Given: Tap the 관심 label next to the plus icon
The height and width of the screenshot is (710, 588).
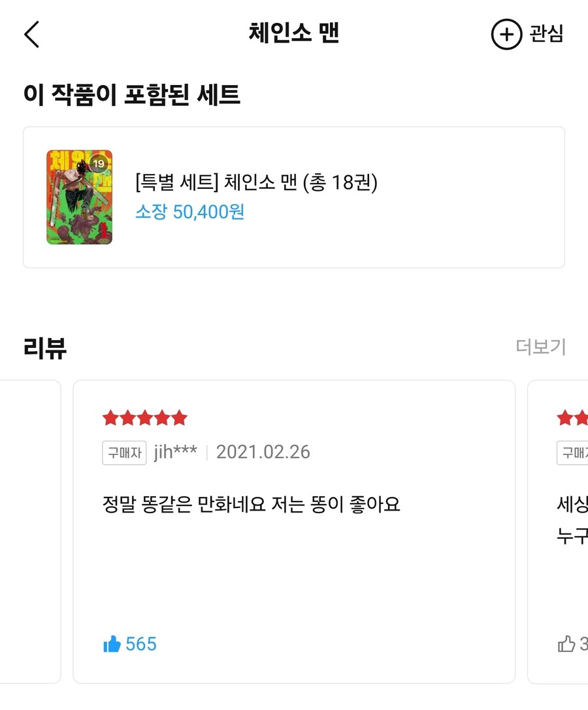Looking at the screenshot, I should tap(547, 34).
